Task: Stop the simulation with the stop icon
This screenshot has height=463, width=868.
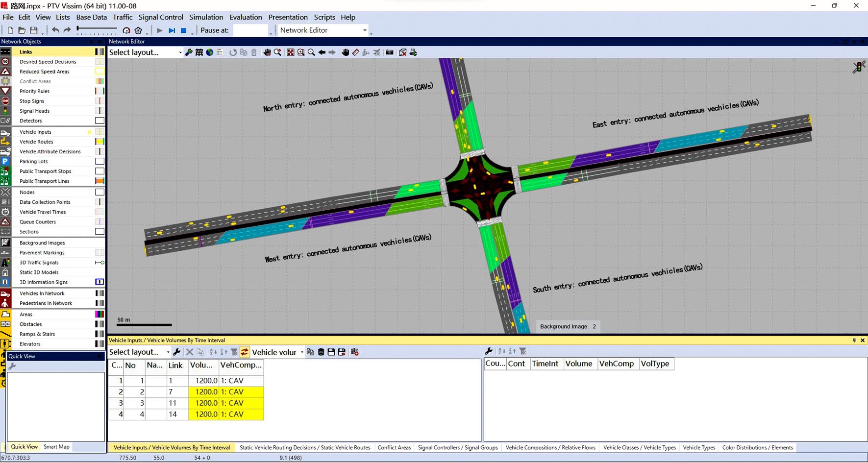Action: 184,30
